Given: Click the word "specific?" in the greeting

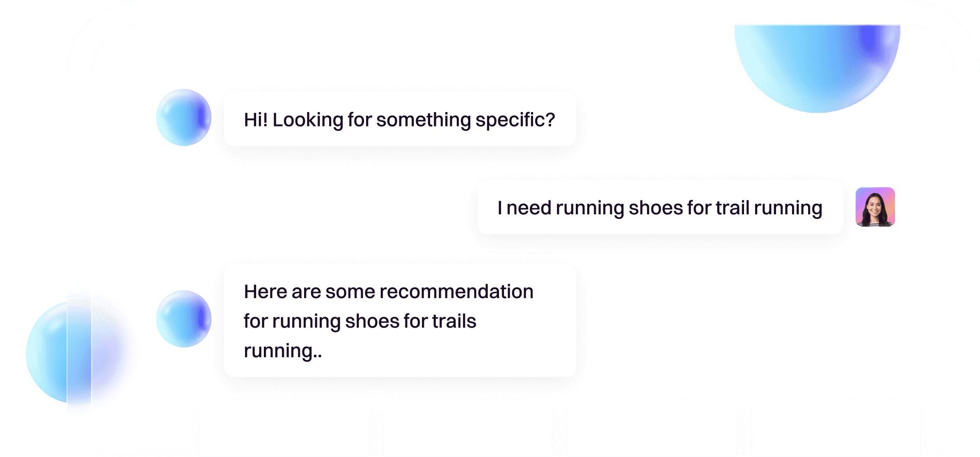Looking at the screenshot, I should (x=515, y=120).
